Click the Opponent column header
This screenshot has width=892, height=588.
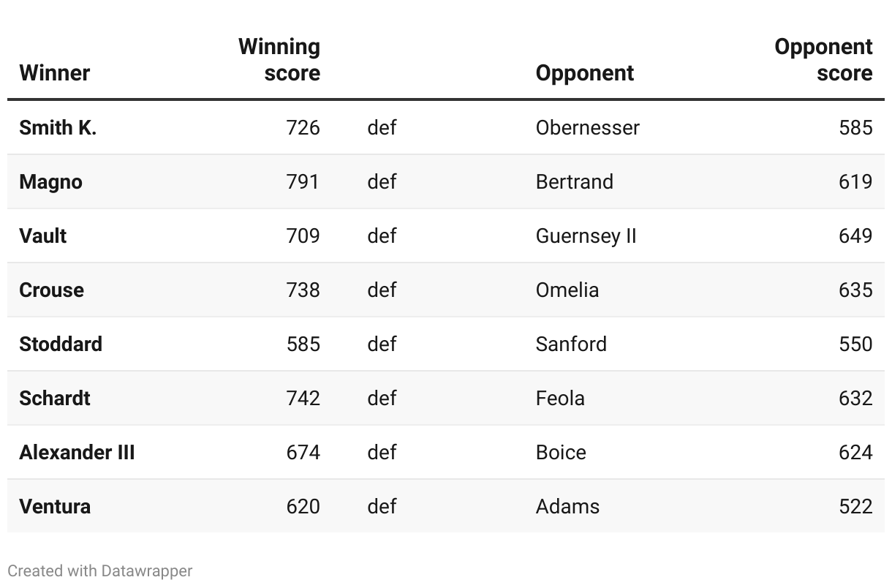[x=584, y=73]
